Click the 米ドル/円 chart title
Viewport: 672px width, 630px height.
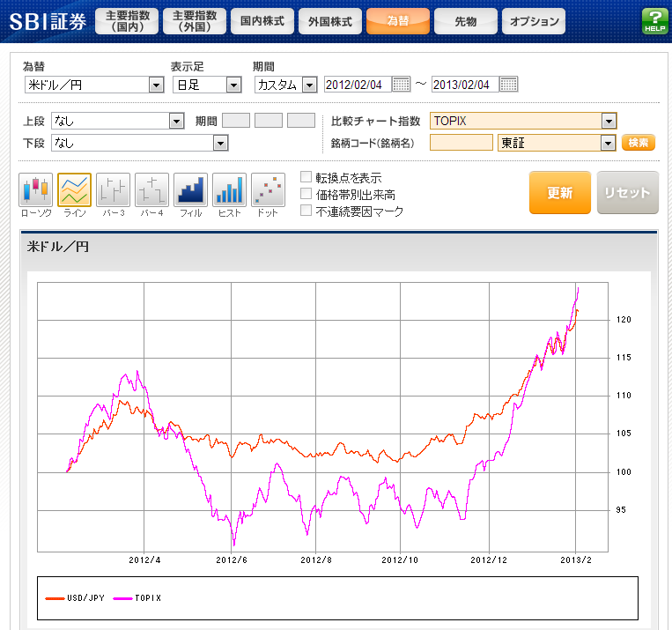click(58, 247)
